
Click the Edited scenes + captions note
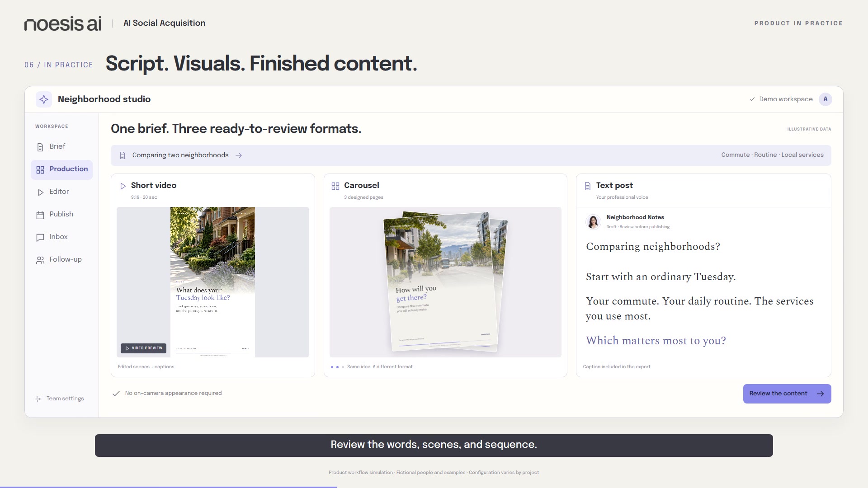pyautogui.click(x=146, y=367)
